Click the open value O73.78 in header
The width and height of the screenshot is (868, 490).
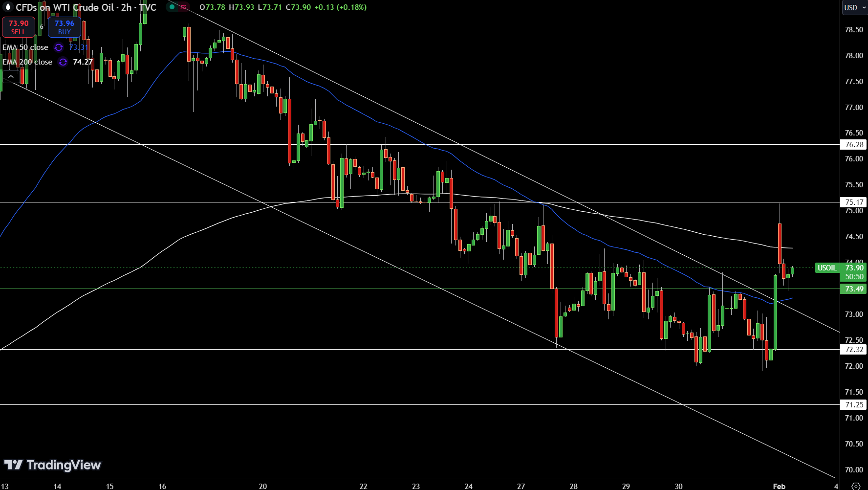click(212, 7)
